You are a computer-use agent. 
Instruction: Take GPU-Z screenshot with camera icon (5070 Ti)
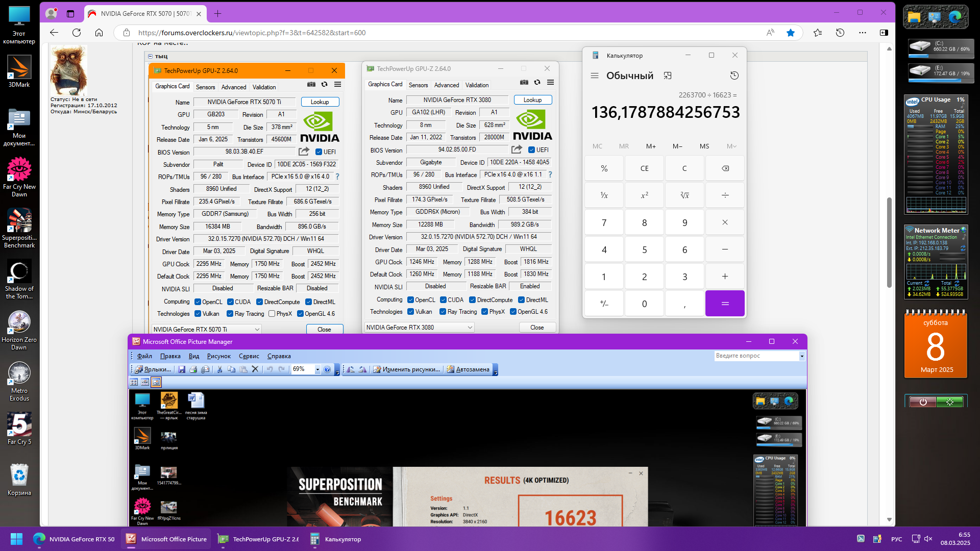[x=311, y=84]
